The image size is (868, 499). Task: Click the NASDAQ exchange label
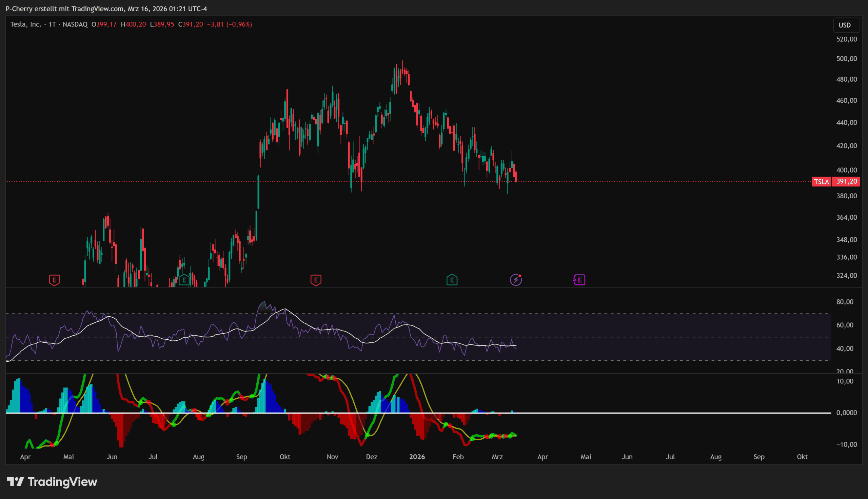pos(75,24)
